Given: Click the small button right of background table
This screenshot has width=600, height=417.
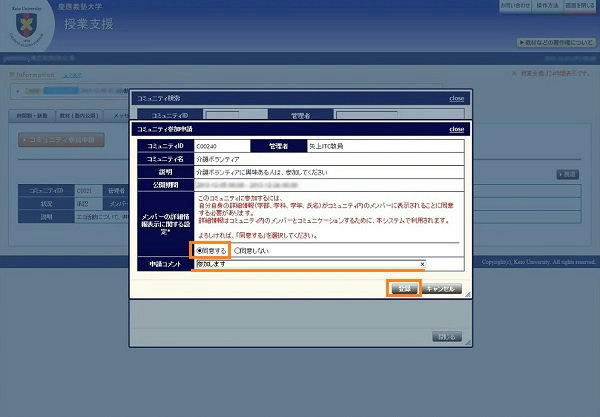Looking at the screenshot, I should (568, 174).
